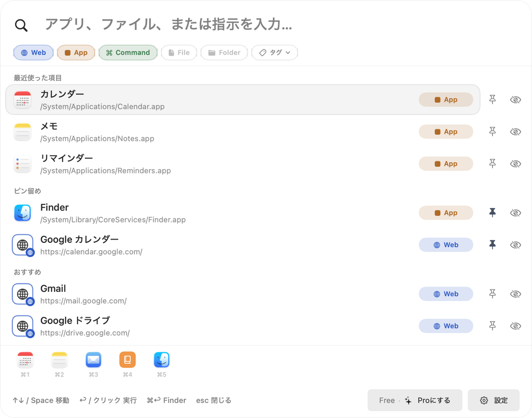Click the Web badge on Google ドライブ row

[x=446, y=326]
